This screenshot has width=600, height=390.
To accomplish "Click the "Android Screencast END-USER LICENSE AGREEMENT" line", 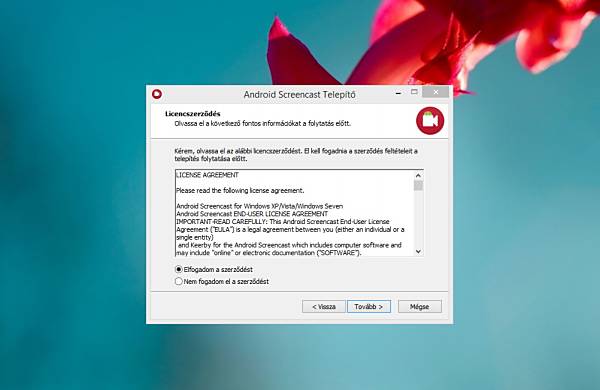I will (x=252, y=214).
